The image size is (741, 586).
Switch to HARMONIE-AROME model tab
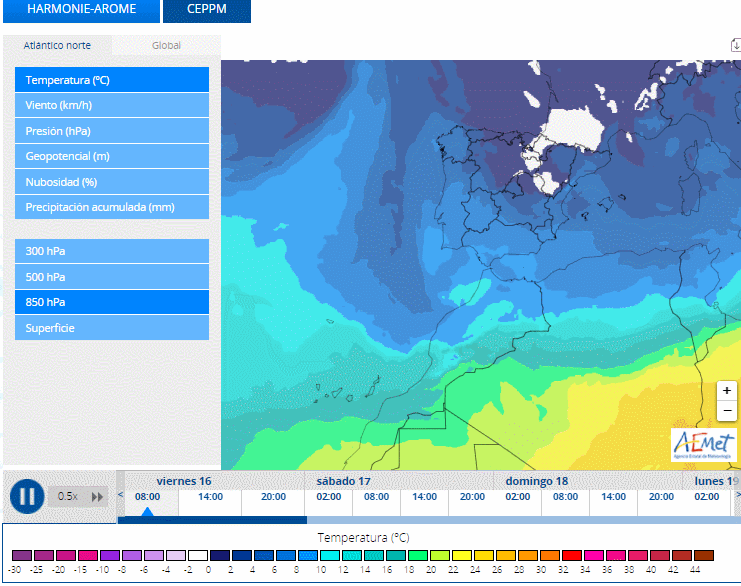point(80,11)
